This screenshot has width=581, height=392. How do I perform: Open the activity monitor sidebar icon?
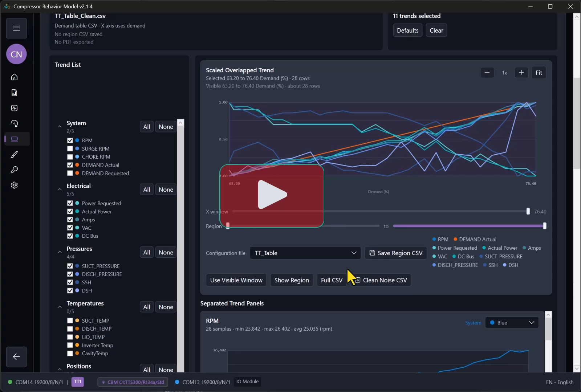pos(14,108)
